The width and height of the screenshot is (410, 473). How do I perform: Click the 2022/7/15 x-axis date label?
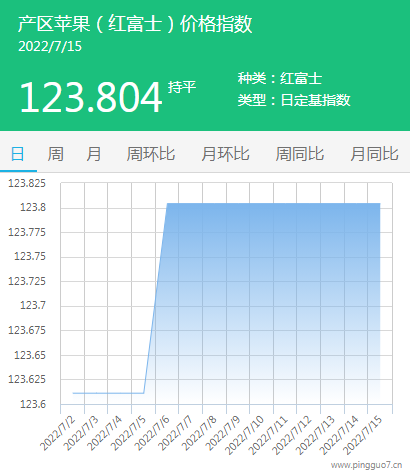[363, 435]
